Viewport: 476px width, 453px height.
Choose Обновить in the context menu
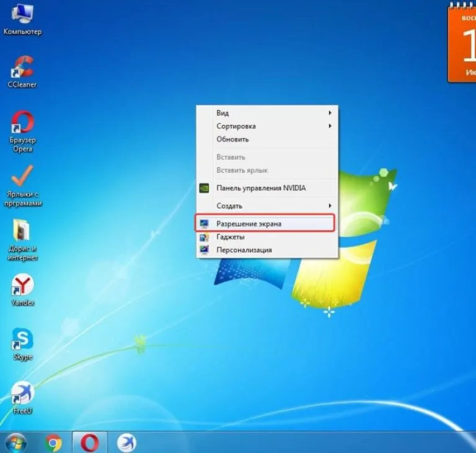tap(267, 139)
